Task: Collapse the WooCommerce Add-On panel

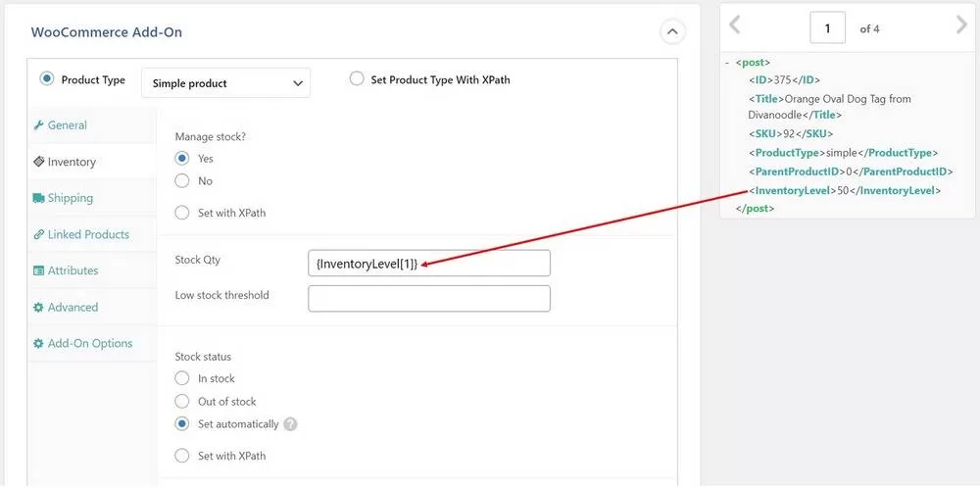Action: pos(671,32)
